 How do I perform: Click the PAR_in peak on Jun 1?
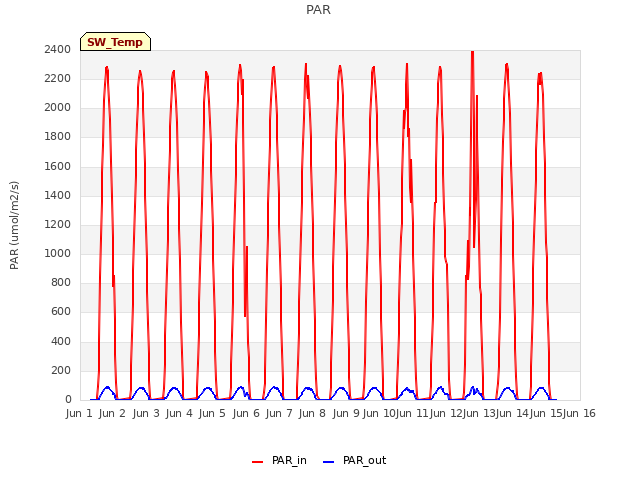click(107, 68)
